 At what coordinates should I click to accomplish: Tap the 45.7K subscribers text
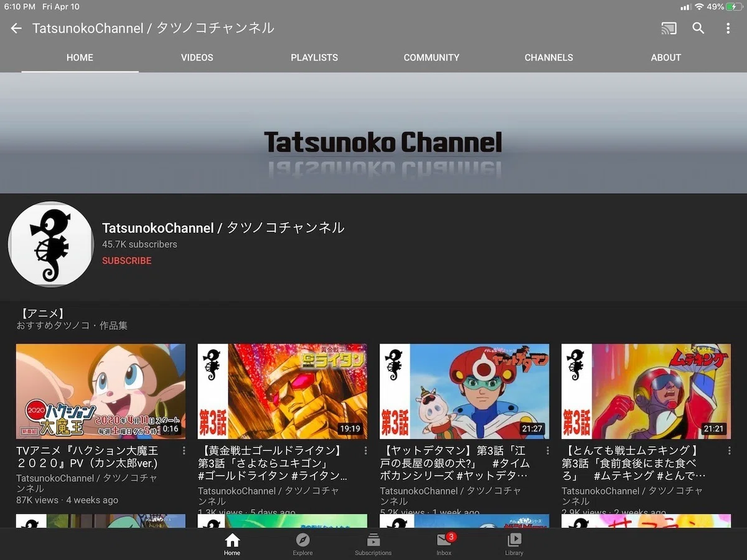[139, 245]
